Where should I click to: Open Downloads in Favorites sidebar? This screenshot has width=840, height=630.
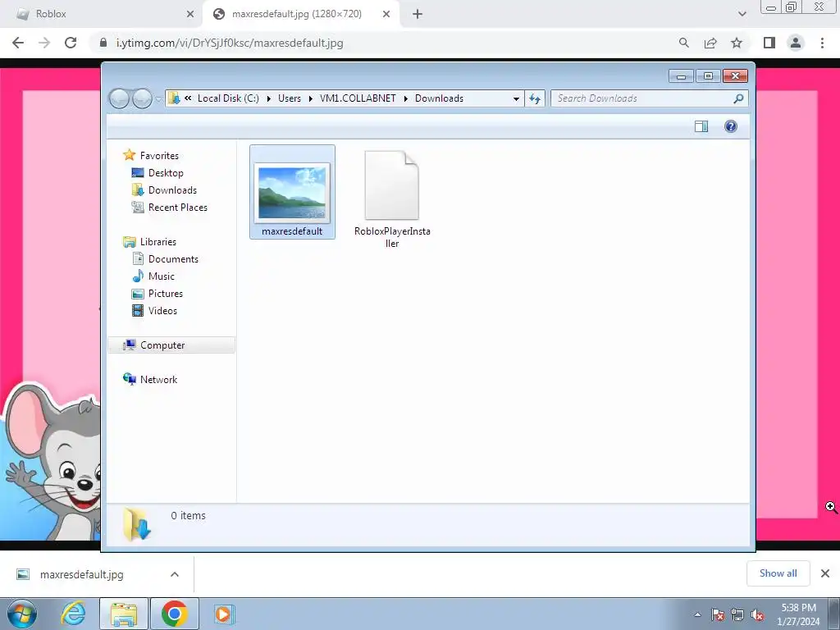click(x=172, y=190)
